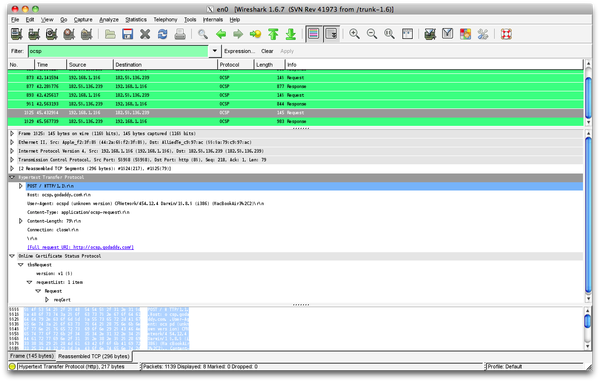Image resolution: width=600 pixels, height=382 pixels.
Task: Expand the Ethernet II tree node
Action: tap(12, 142)
